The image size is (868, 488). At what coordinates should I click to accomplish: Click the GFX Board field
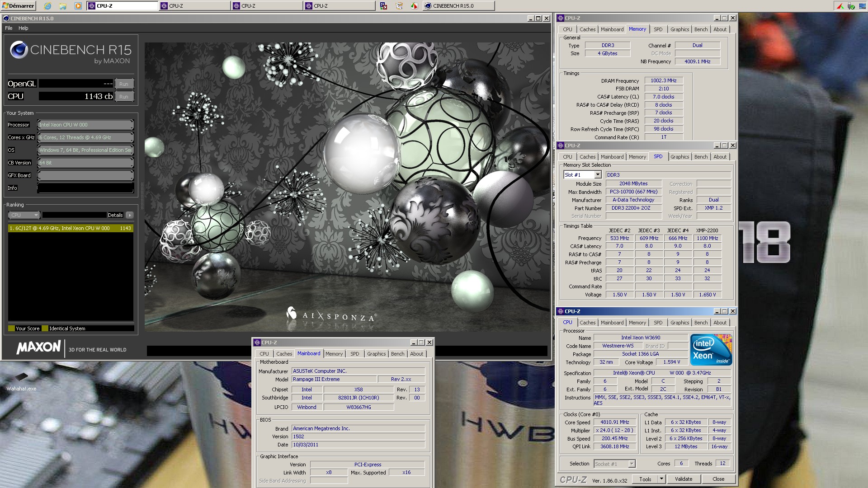tap(85, 175)
